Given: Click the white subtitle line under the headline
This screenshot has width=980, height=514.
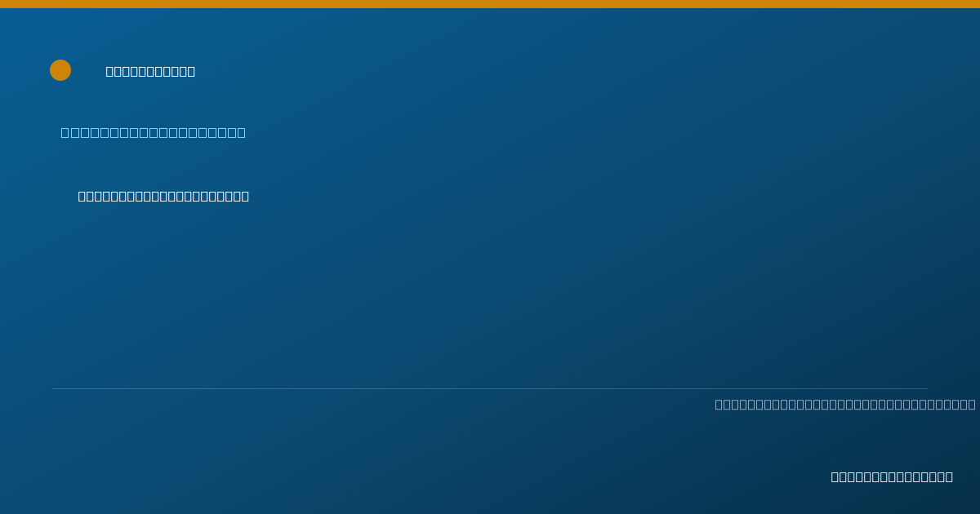Looking at the screenshot, I should (x=163, y=196).
